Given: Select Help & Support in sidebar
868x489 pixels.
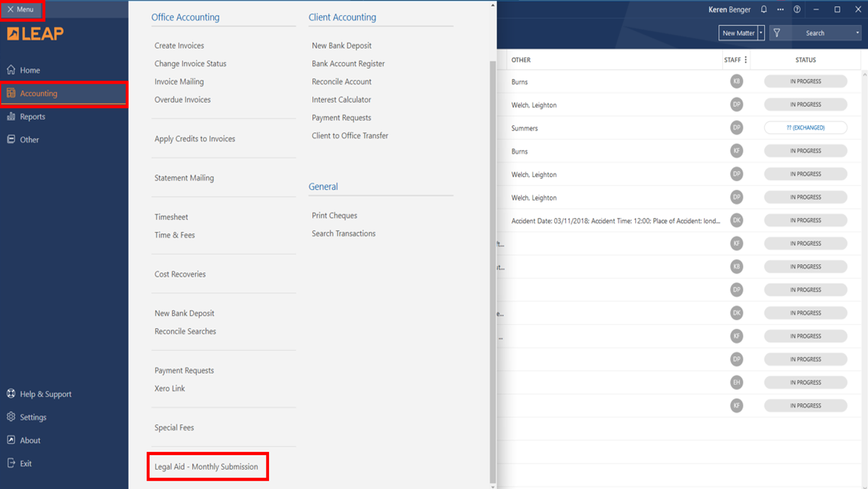Looking at the screenshot, I should [45, 394].
